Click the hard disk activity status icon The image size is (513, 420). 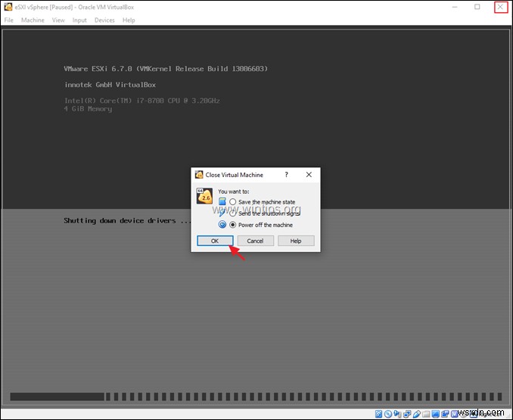(x=378, y=414)
